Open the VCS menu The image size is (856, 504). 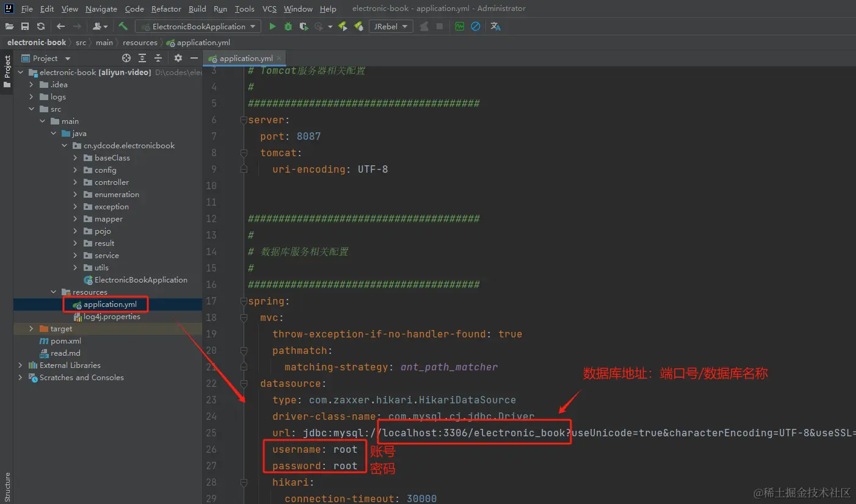click(x=269, y=9)
